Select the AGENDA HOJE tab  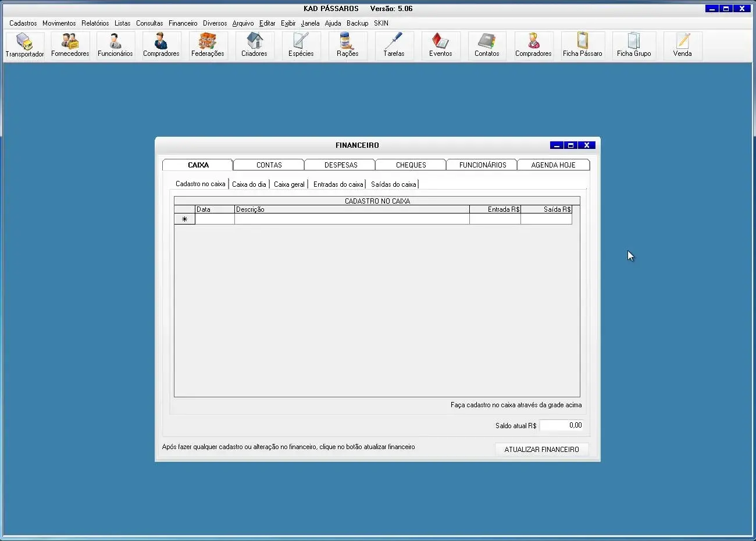(553, 165)
